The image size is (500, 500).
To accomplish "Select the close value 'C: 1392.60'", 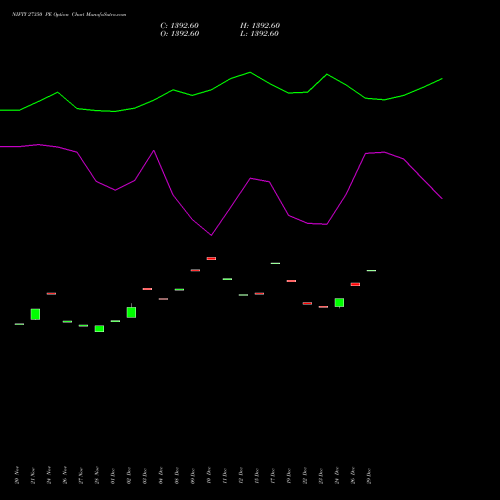I will click(179, 26).
